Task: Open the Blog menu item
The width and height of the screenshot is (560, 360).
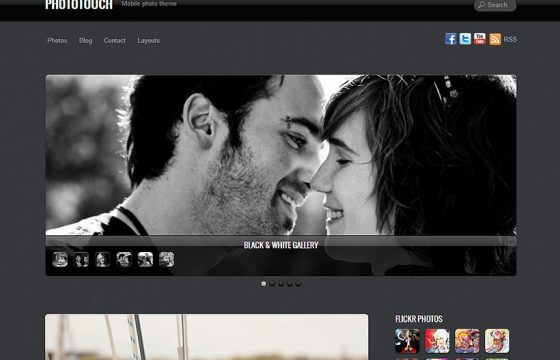Action: point(85,40)
